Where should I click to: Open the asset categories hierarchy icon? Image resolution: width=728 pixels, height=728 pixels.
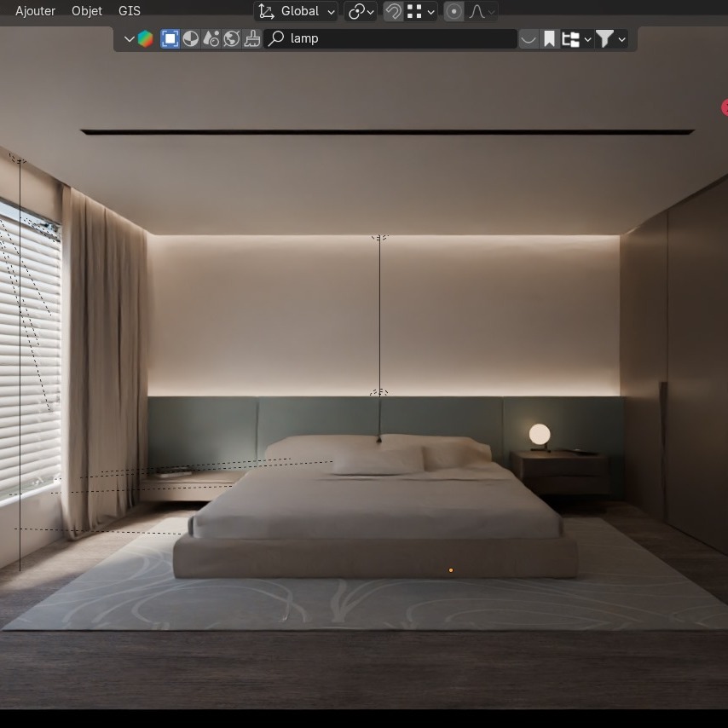click(x=575, y=38)
